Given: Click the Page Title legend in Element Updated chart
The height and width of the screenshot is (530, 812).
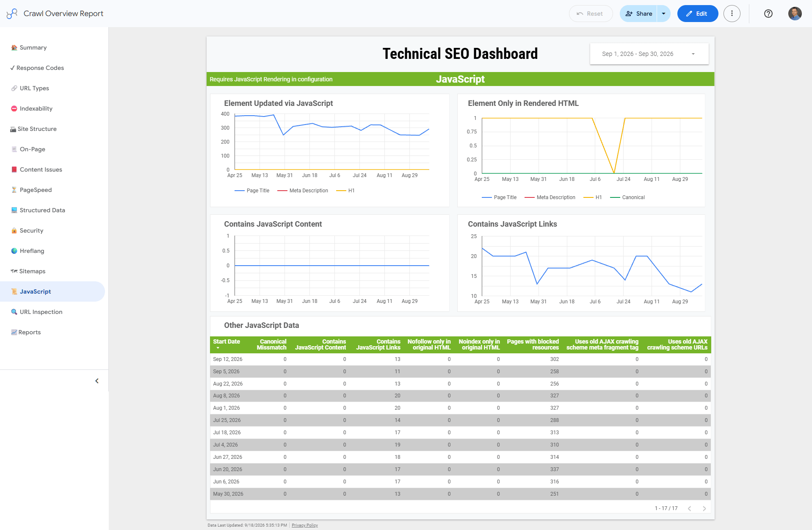Looking at the screenshot, I should 252,191.
